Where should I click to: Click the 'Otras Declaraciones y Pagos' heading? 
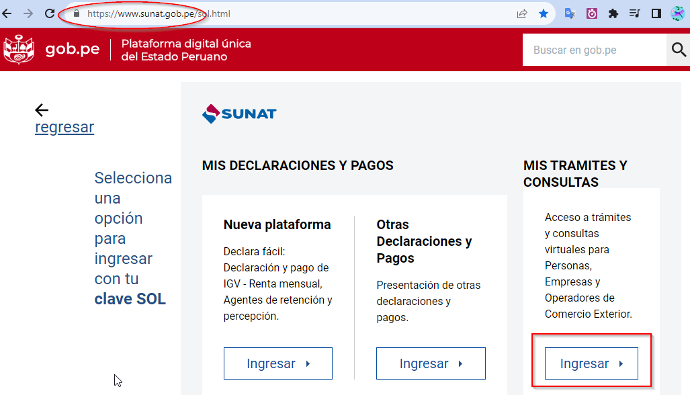424,241
